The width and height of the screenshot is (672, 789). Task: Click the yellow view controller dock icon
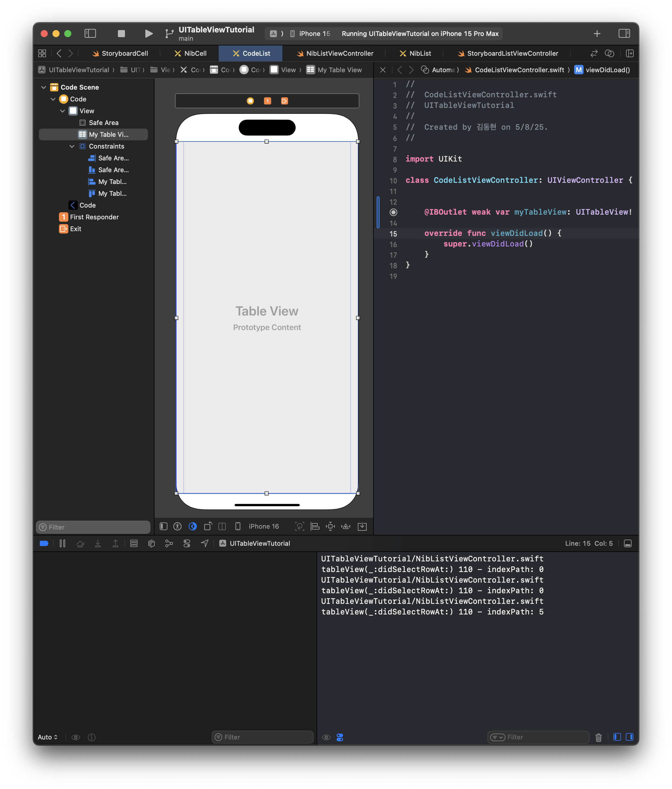tap(250, 101)
